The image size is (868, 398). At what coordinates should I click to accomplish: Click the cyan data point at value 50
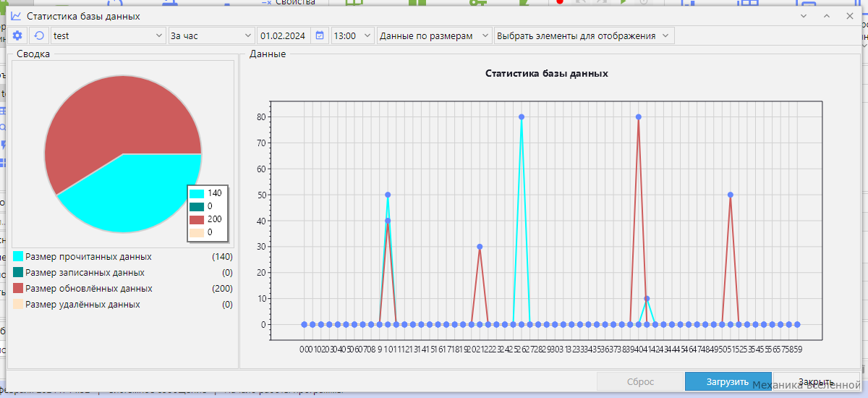point(388,195)
